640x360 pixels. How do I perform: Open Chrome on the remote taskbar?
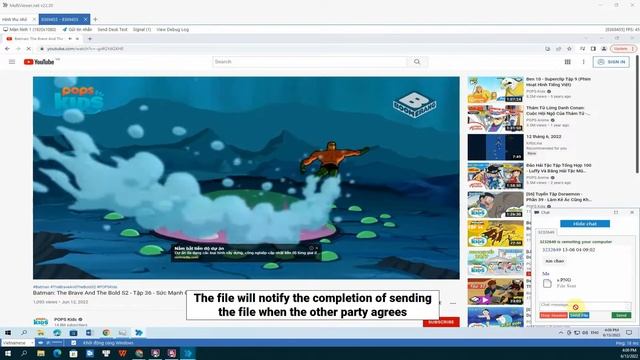coord(106,333)
